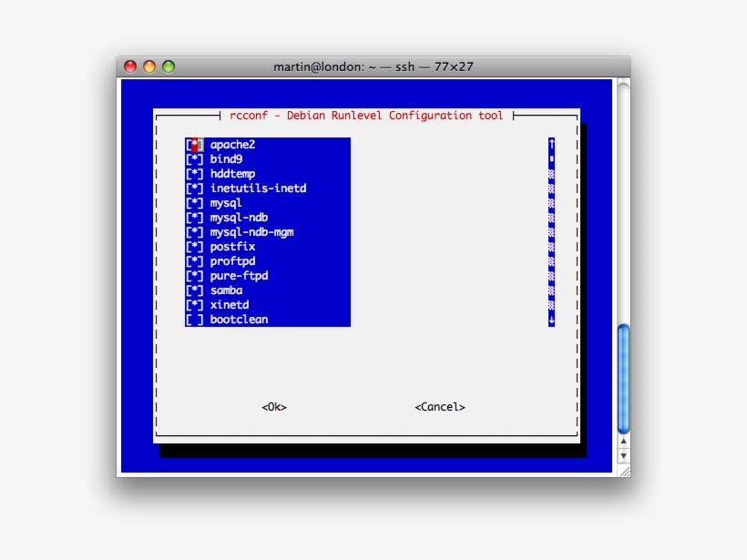Toggle the apache2 checkbox

point(194,145)
